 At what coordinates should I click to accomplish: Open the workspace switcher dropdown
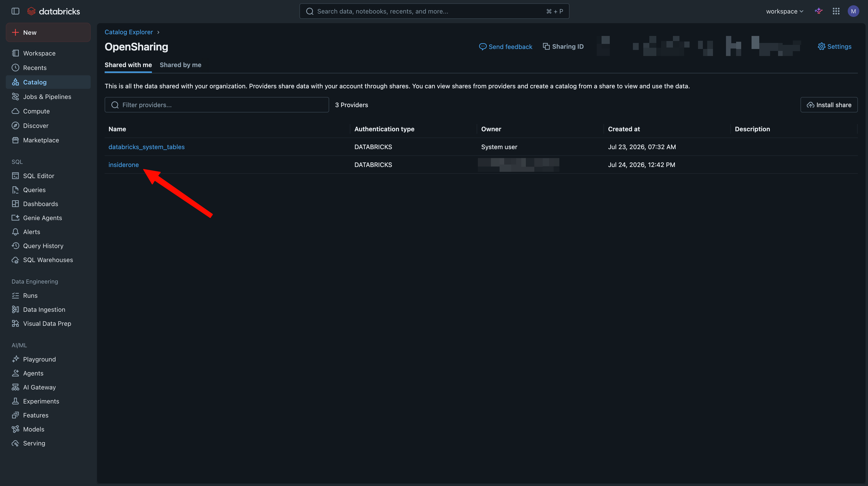(x=785, y=11)
